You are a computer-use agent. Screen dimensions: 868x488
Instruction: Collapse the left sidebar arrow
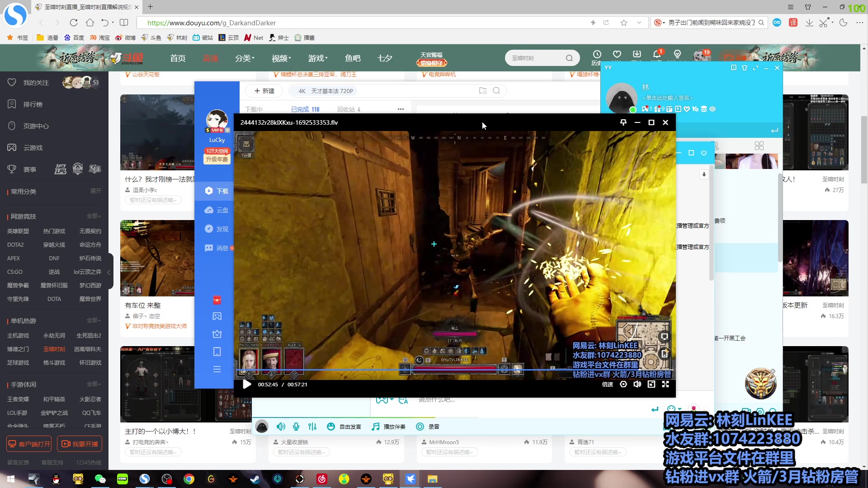click(108, 272)
